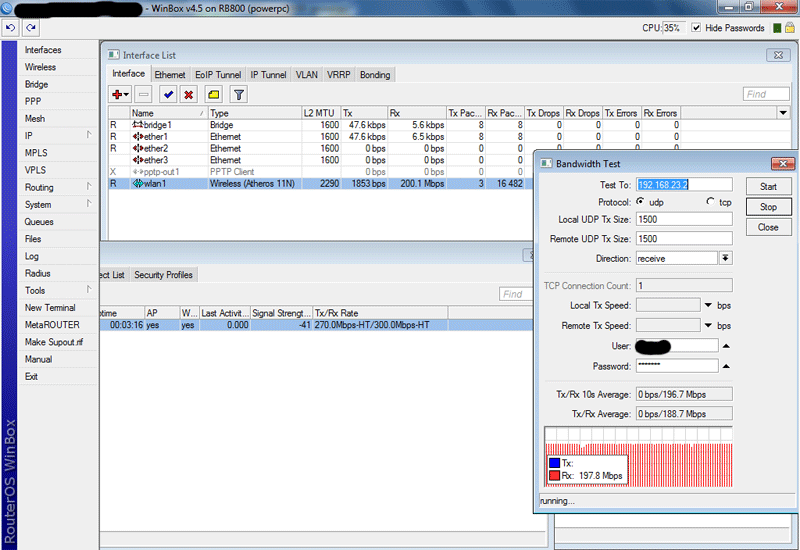The width and height of the screenshot is (800, 550).
Task: Close the Bandwidth Test dialog with X
Action: (x=783, y=163)
